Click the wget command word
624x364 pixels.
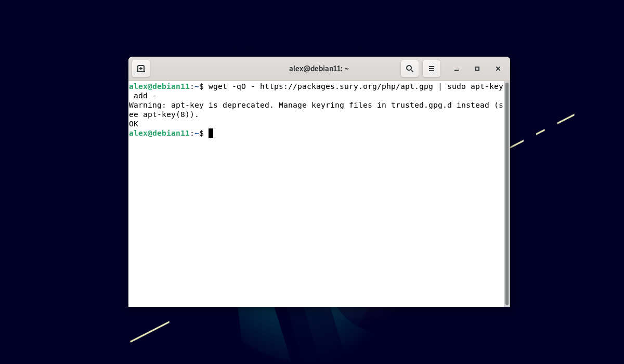[x=218, y=86]
